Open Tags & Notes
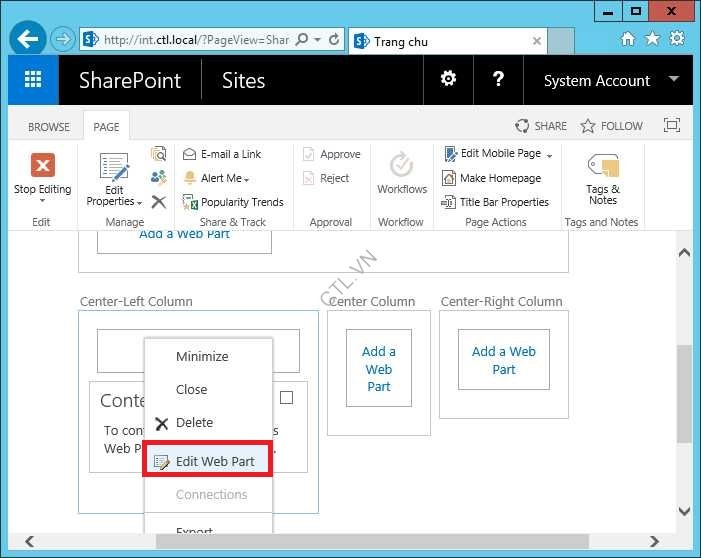 [x=602, y=166]
